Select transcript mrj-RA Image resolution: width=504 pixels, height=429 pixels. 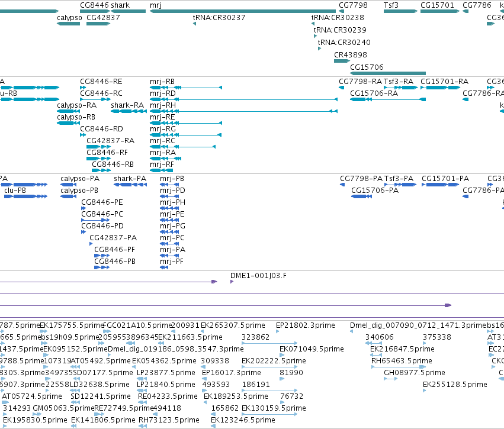pos(166,159)
